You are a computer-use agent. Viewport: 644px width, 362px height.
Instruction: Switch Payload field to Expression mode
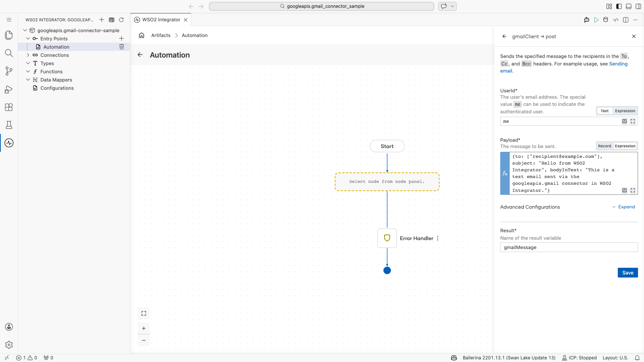tap(625, 146)
